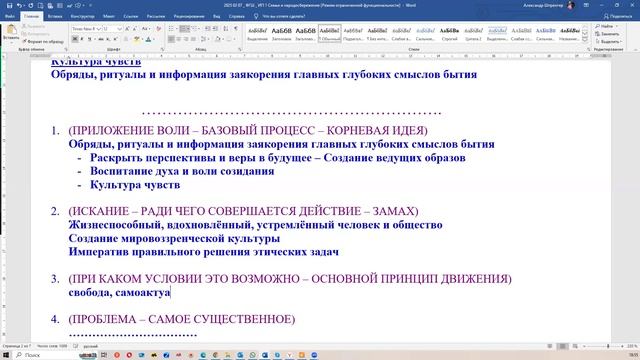
Task: Click the Save icon in quick access toolbar
Action: pyautogui.click(x=10, y=5)
